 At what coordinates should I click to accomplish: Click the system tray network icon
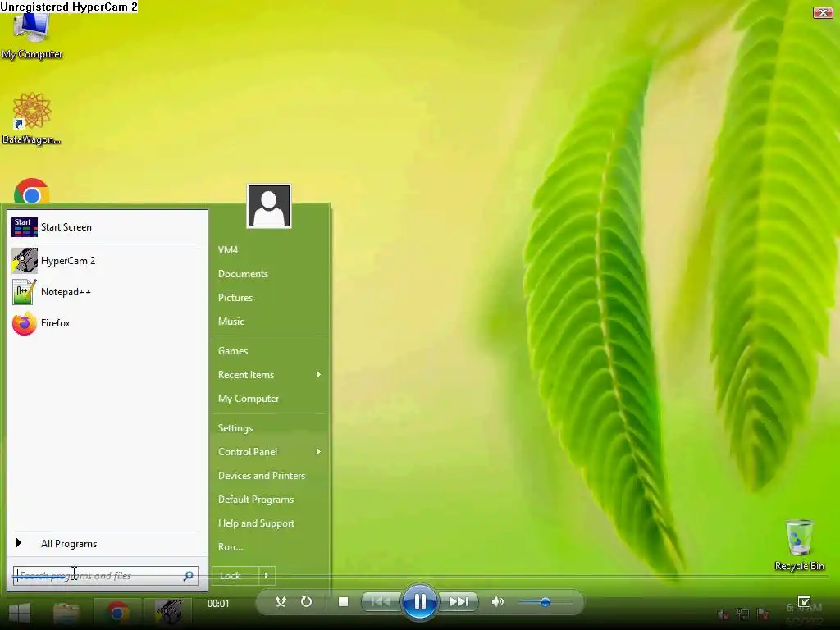point(743,614)
